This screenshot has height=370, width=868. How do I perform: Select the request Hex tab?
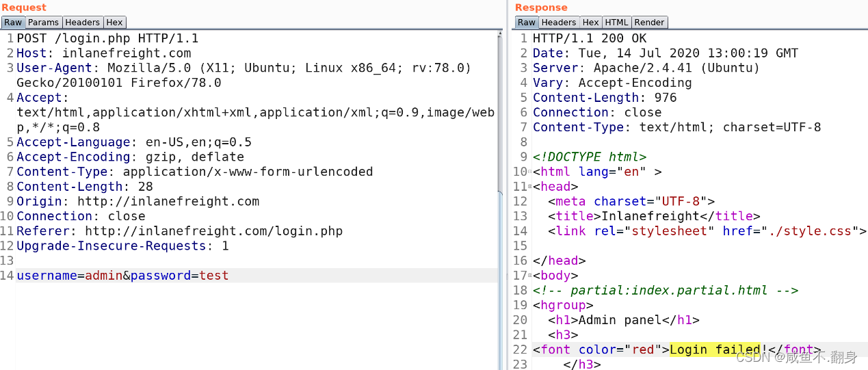click(x=114, y=23)
